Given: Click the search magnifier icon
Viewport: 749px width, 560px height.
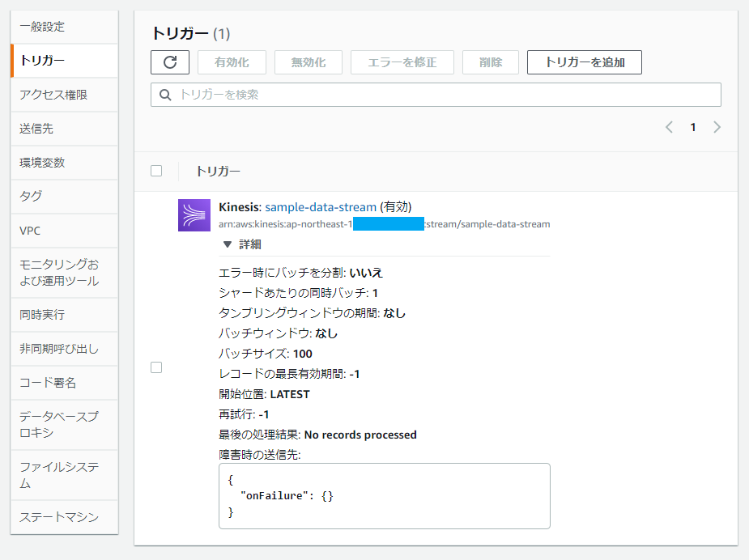Looking at the screenshot, I should (165, 95).
